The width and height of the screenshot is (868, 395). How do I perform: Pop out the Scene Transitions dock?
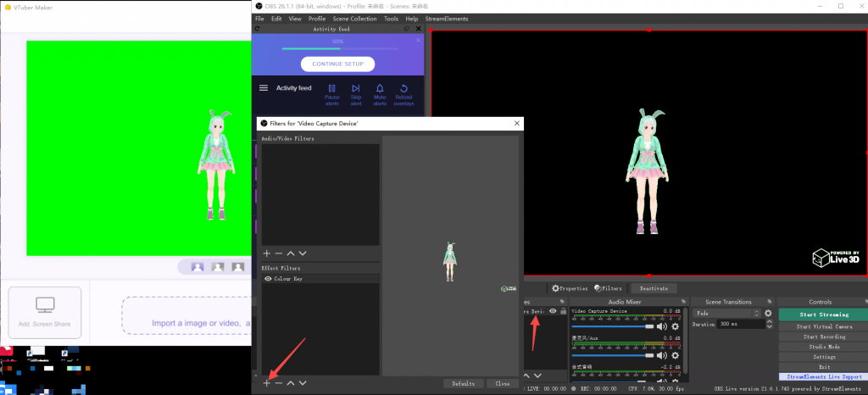770,302
